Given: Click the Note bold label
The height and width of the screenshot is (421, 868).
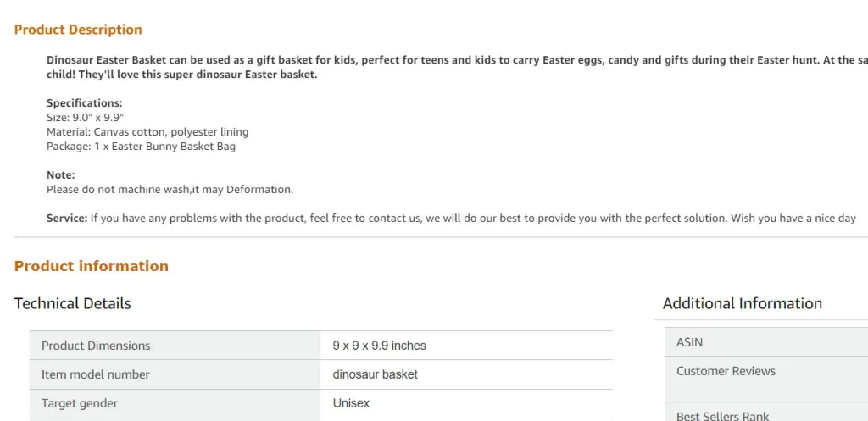Looking at the screenshot, I should tap(61, 175).
